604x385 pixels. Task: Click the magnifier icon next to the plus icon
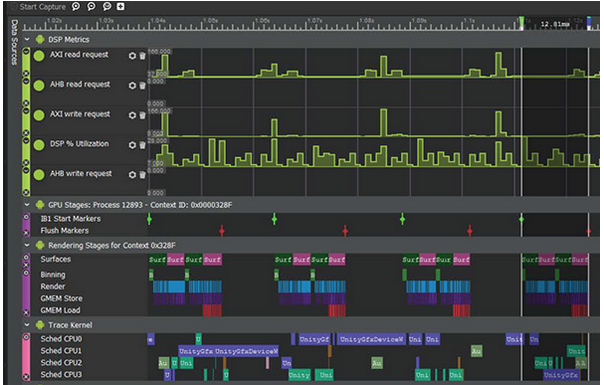pos(107,7)
